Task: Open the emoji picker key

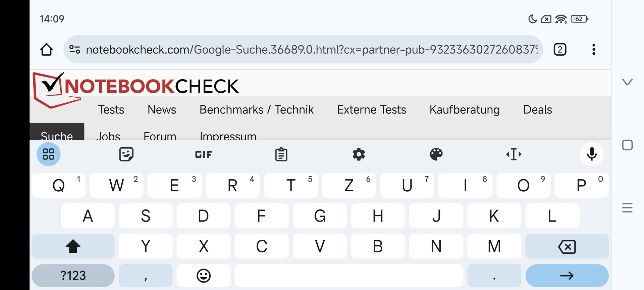Action: (204, 276)
